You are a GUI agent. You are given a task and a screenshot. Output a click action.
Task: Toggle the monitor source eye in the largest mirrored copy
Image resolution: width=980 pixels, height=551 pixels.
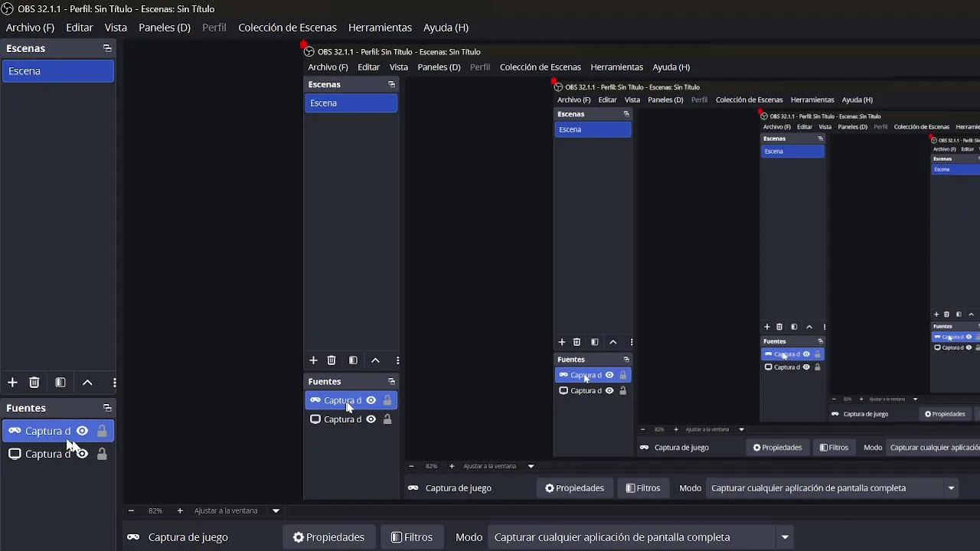(x=371, y=419)
